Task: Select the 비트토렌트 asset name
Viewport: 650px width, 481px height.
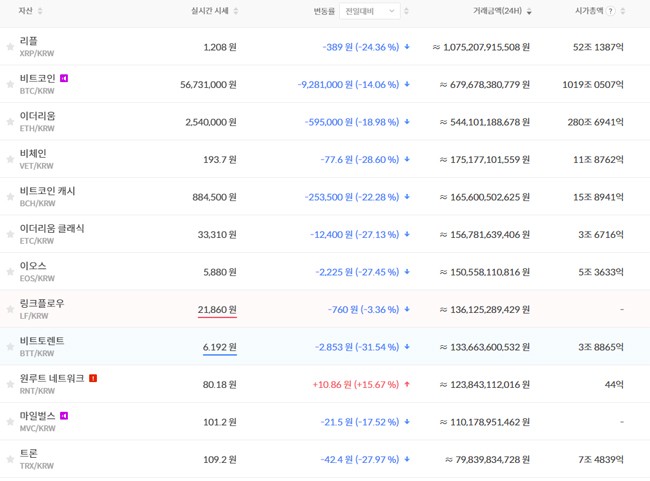Action: [x=42, y=340]
